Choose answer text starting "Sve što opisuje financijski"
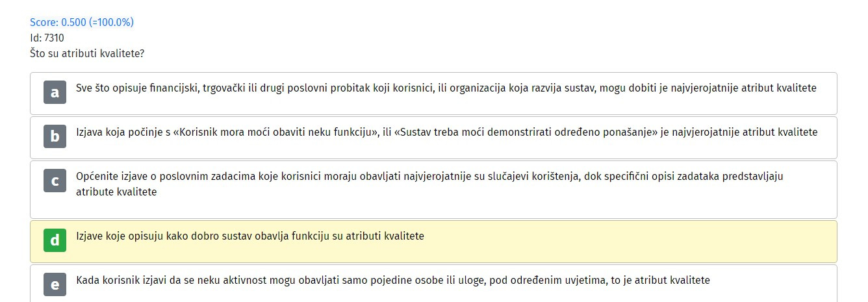Viewport: 868px width, 302px height. tap(446, 88)
